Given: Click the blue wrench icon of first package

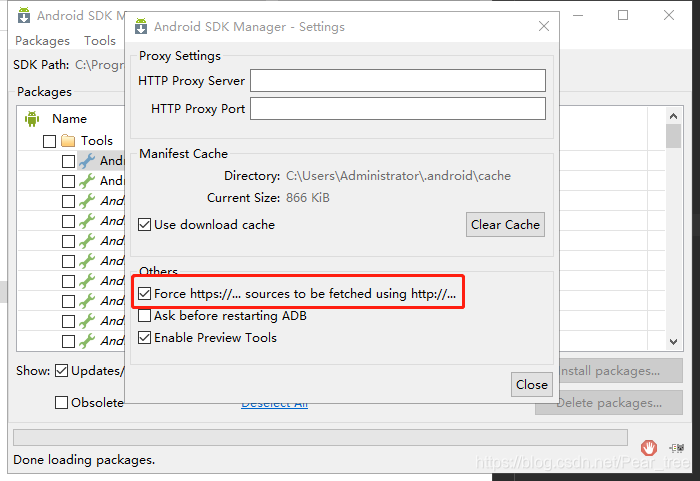Looking at the screenshot, I should [87, 161].
